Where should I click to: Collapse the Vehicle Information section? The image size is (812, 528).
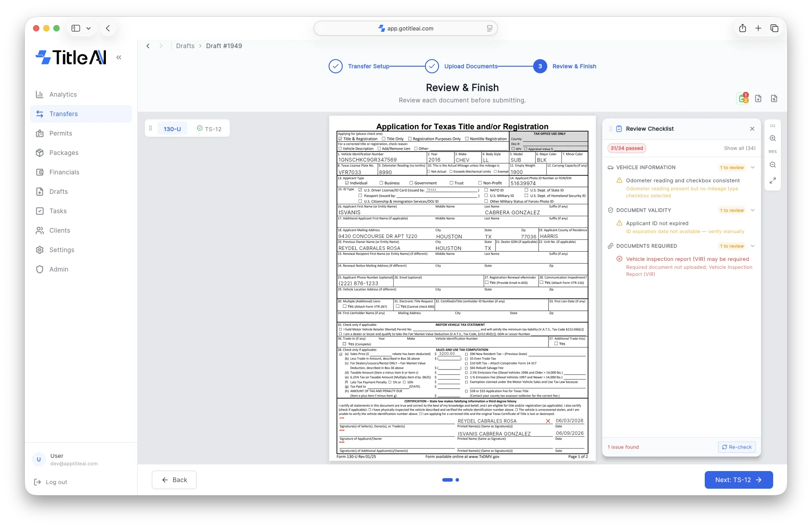pyautogui.click(x=753, y=167)
